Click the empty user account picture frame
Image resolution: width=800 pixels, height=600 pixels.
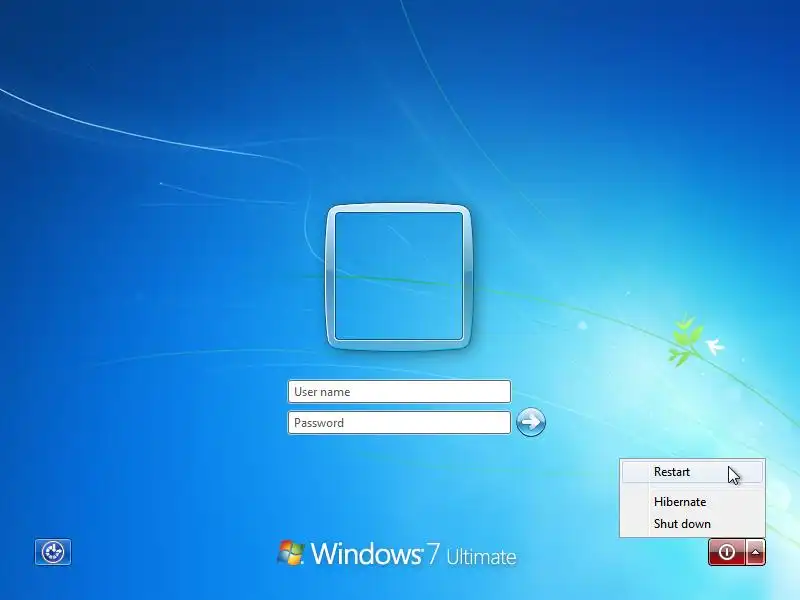coord(398,277)
